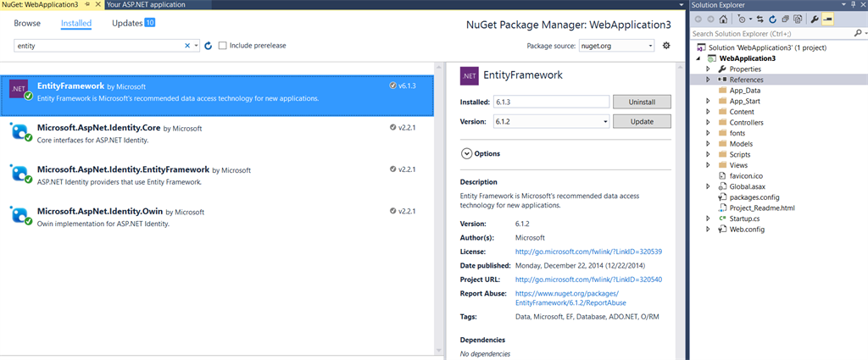Expand the Options section
Screen dimensions: 868x360
point(466,153)
